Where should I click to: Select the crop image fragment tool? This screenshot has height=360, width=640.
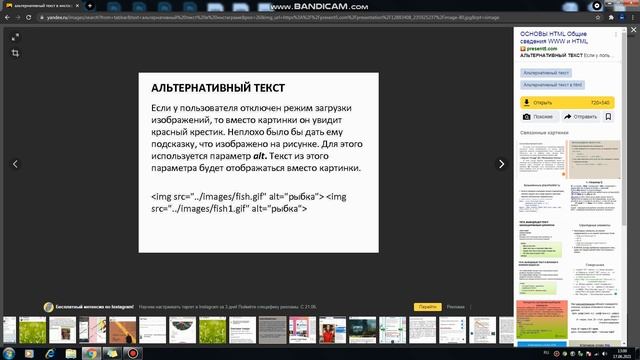[x=15, y=53]
